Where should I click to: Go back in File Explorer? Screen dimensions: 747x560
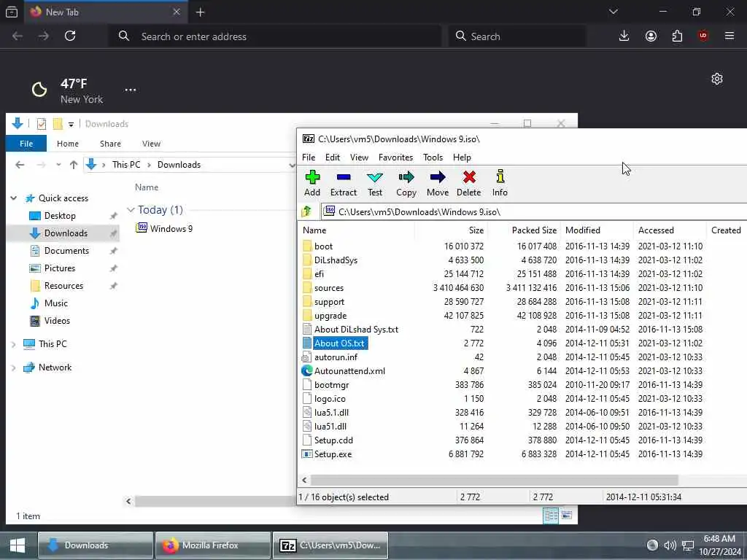pos(20,165)
